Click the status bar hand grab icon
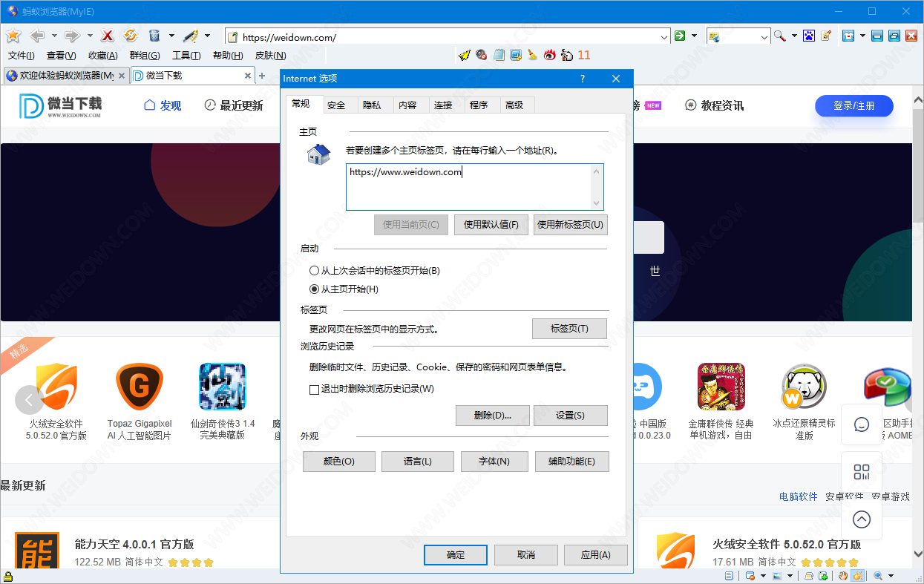 (x=844, y=576)
